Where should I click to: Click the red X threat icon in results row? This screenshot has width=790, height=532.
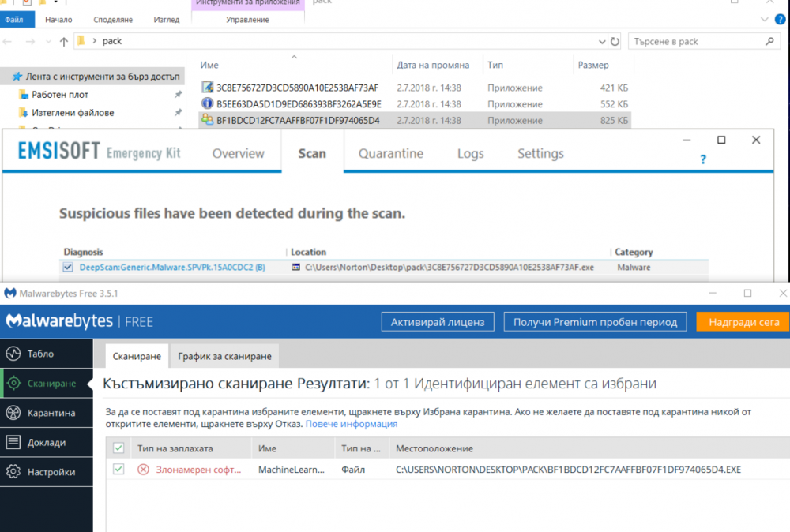144,470
